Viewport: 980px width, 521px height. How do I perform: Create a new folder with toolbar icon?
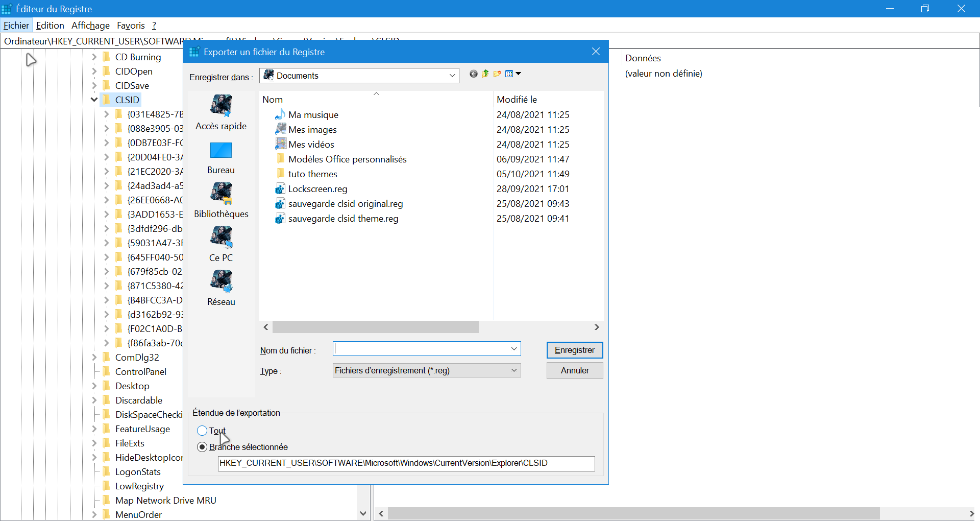click(x=497, y=74)
